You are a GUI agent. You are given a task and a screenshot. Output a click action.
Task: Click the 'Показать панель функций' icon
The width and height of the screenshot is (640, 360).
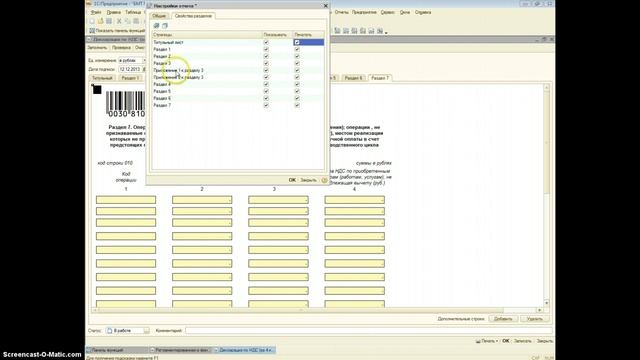(92, 31)
